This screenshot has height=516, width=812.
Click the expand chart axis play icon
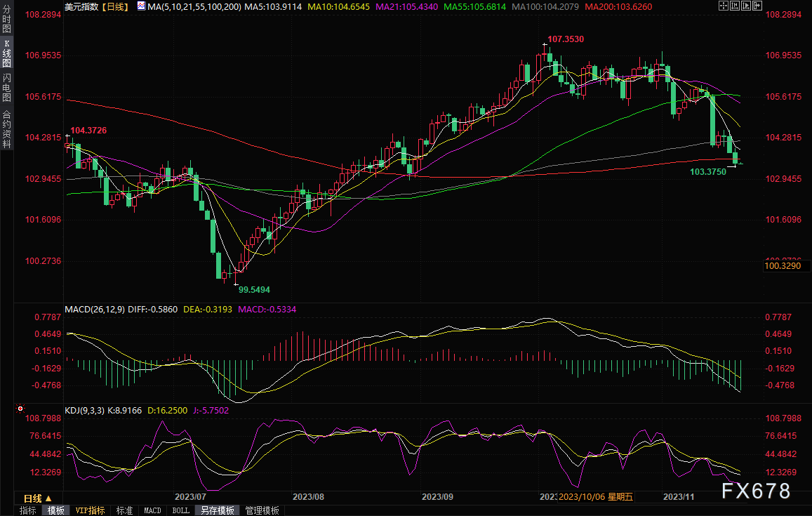(x=746, y=6)
